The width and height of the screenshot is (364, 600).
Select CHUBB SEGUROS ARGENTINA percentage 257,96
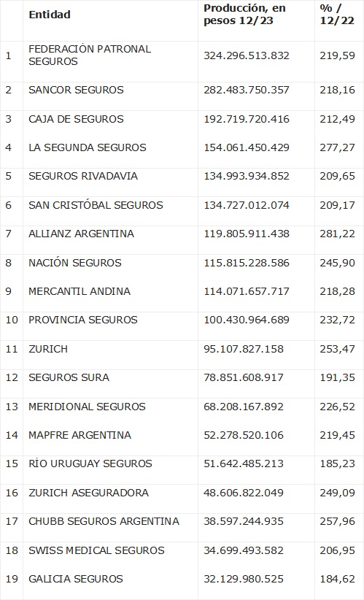pyautogui.click(x=338, y=522)
